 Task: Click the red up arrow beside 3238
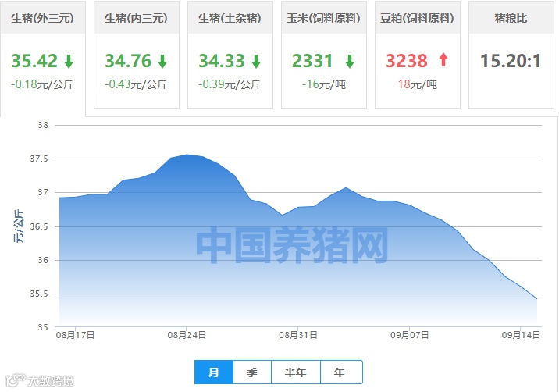pos(443,59)
